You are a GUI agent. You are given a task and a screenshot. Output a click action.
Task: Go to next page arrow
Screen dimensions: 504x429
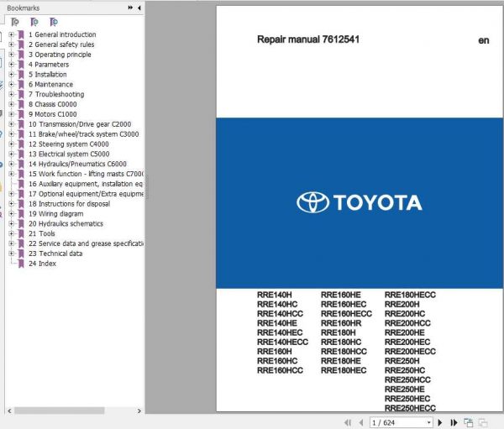point(440,422)
